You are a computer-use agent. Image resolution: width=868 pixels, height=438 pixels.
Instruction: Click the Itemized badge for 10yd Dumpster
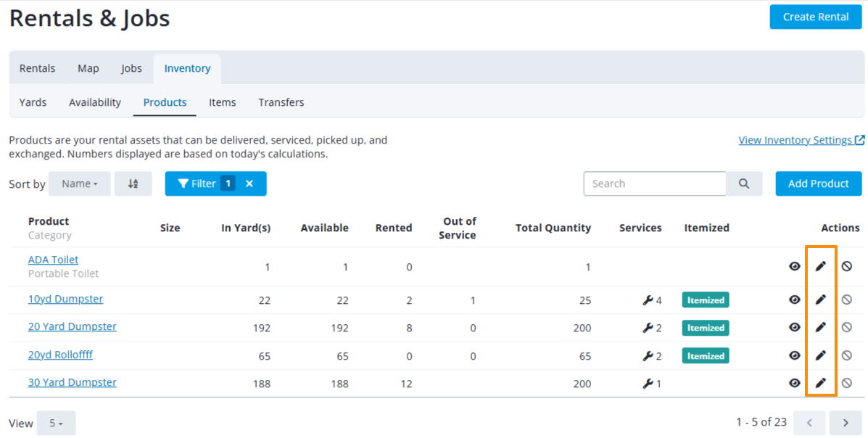706,300
